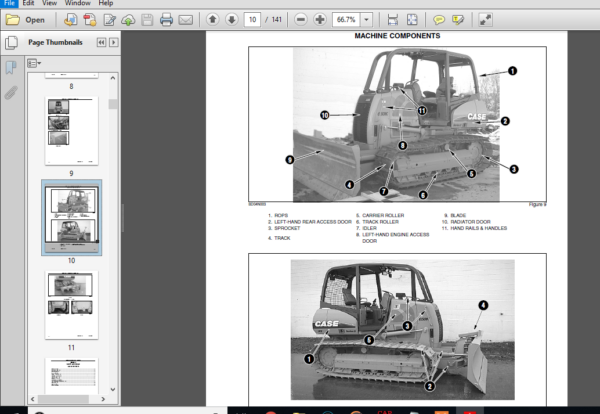Image resolution: width=600 pixels, height=414 pixels.
Task: Click the zoom out minus button
Action: click(301, 19)
